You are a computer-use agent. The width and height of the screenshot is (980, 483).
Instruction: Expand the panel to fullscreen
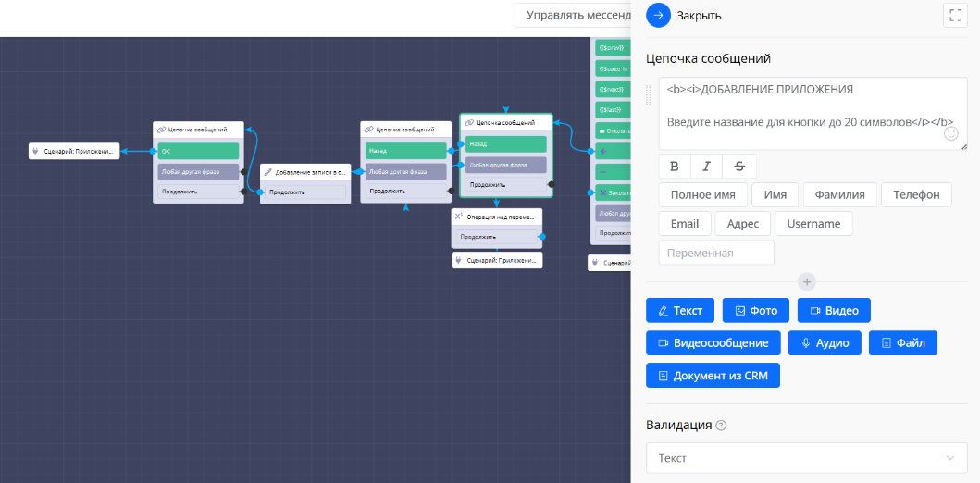[955, 15]
